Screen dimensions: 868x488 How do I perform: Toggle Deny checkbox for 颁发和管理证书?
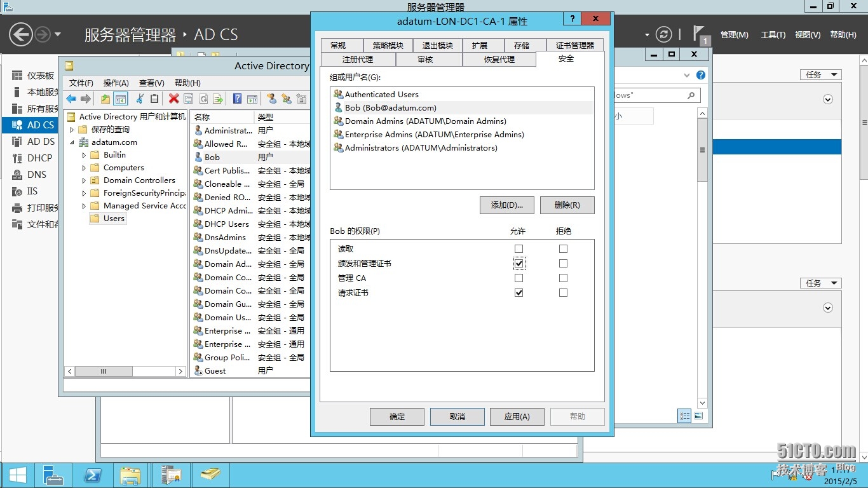click(563, 264)
